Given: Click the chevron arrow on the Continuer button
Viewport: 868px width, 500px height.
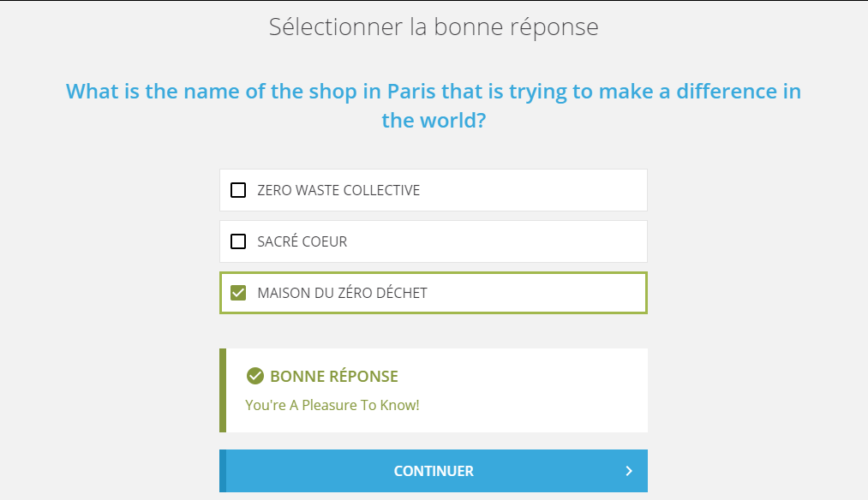Looking at the screenshot, I should pyautogui.click(x=629, y=471).
